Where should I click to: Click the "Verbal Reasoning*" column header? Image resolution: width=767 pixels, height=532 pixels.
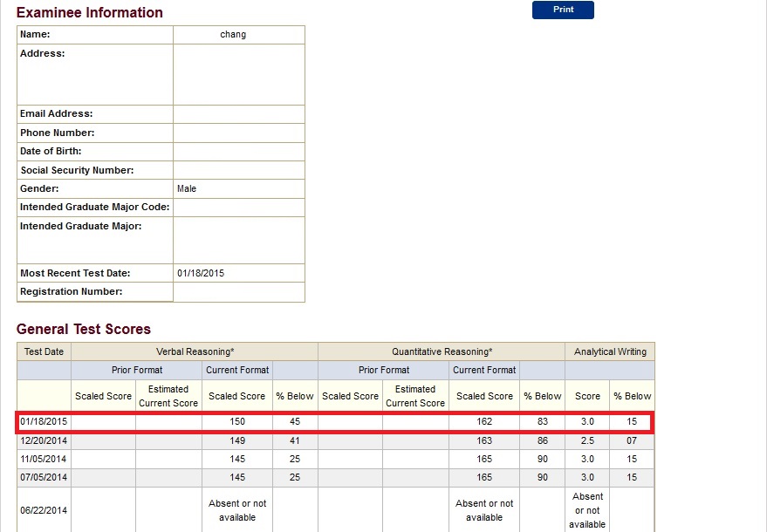click(195, 351)
